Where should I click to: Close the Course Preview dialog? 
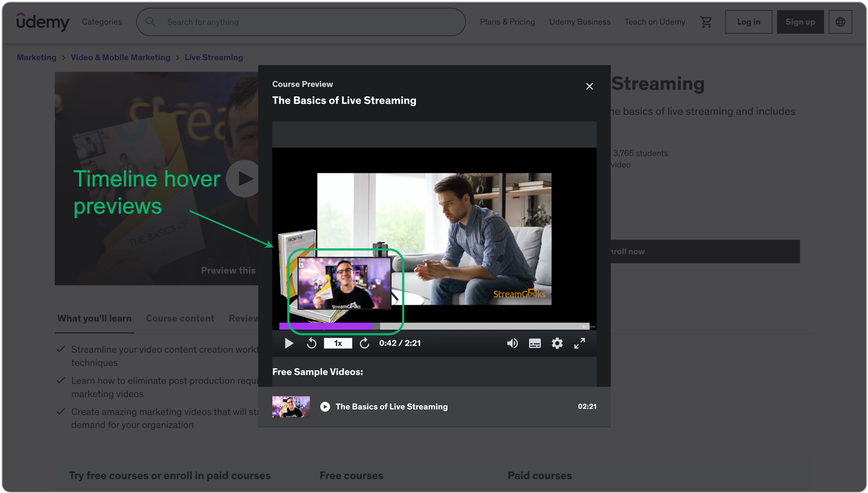589,86
